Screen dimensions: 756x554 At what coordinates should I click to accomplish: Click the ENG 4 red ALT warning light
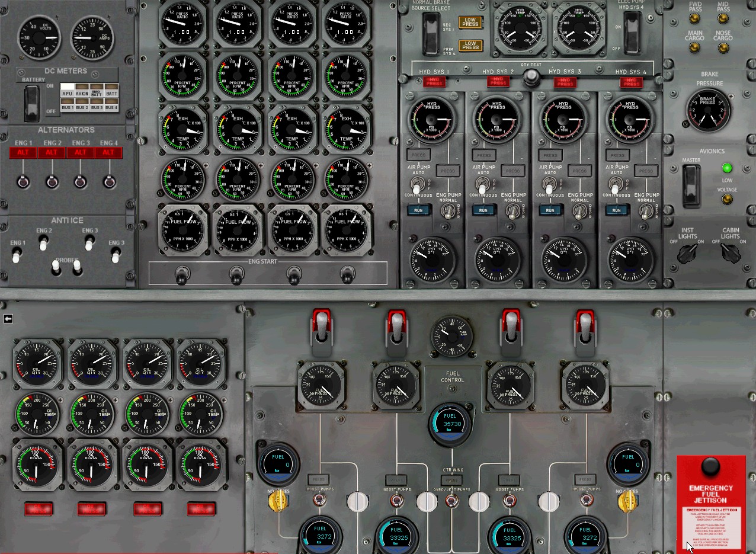(x=108, y=152)
